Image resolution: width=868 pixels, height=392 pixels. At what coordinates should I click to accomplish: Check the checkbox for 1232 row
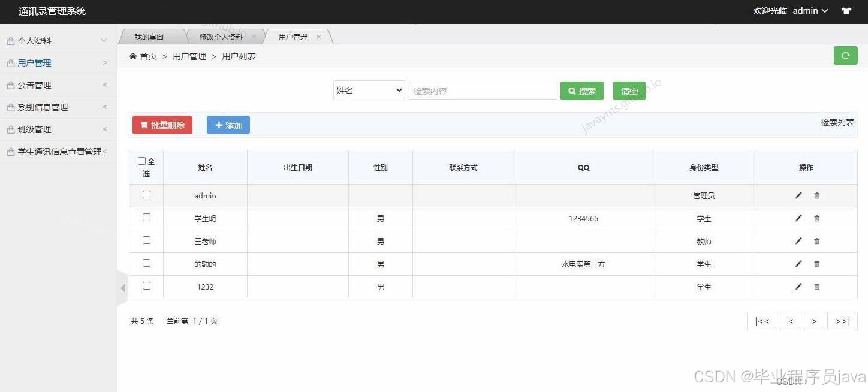[x=146, y=286]
